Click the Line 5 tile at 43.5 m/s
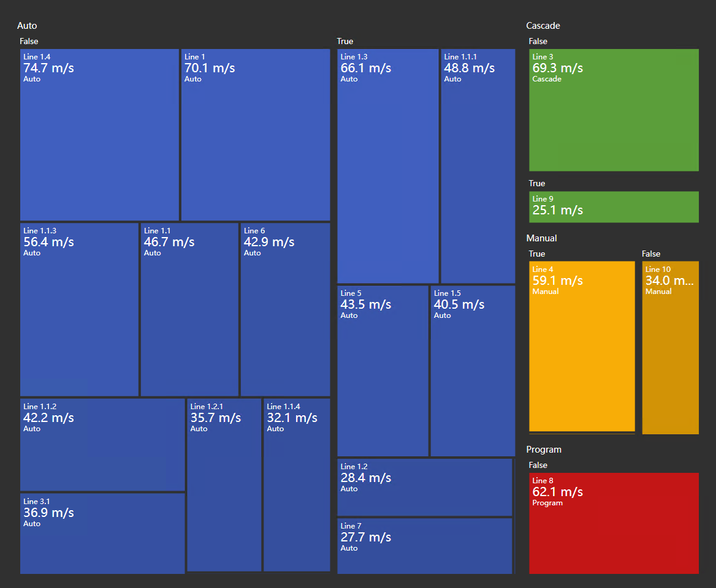Image resolution: width=716 pixels, height=588 pixels. (x=383, y=371)
